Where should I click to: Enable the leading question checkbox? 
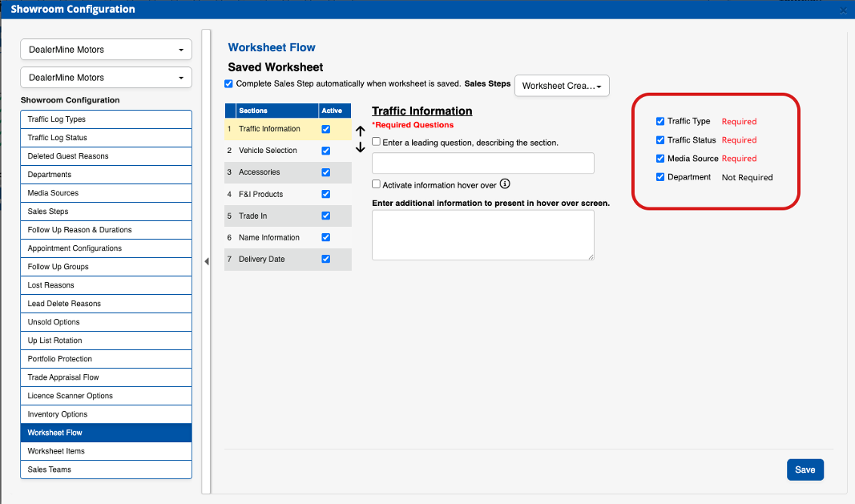click(x=377, y=142)
